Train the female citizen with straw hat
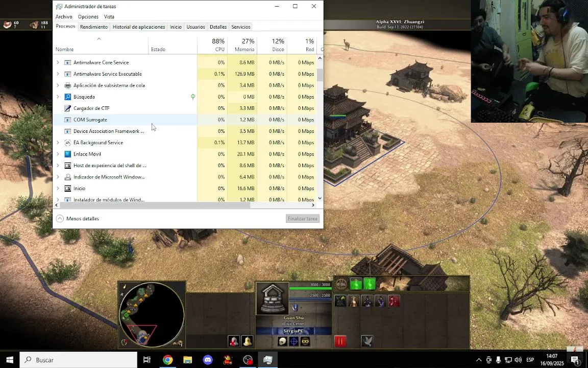The image size is (588, 368). (353, 301)
